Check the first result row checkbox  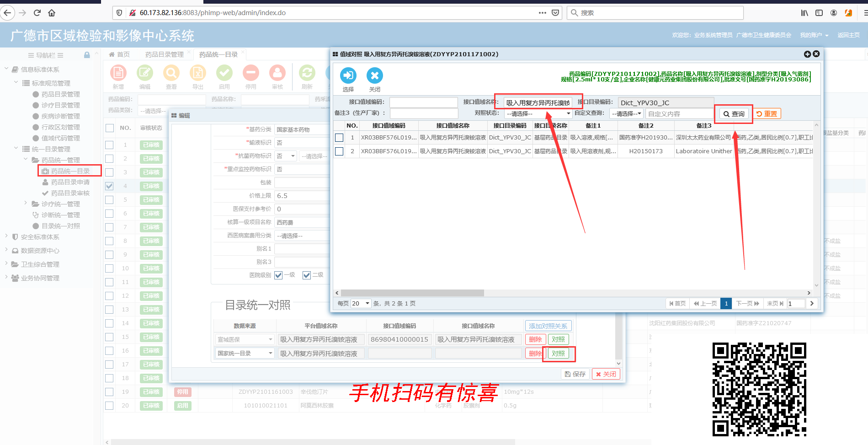tap(339, 138)
